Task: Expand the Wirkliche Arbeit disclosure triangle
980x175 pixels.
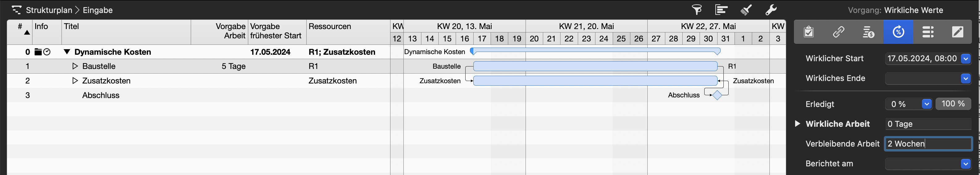Action: (x=797, y=124)
